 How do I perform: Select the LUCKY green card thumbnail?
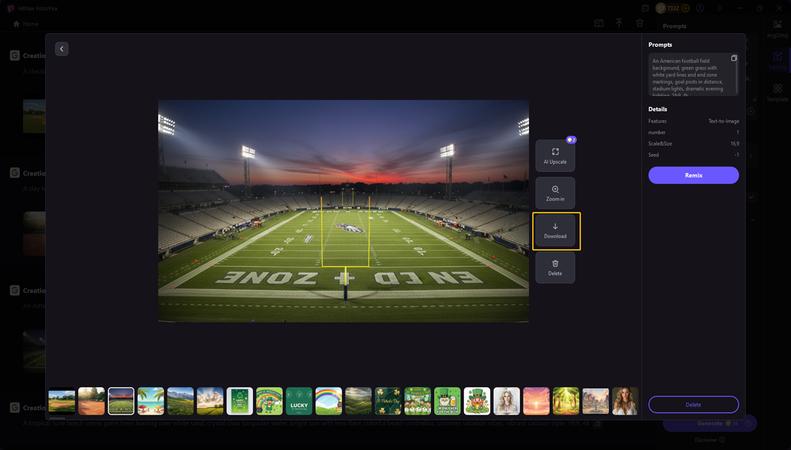pyautogui.click(x=299, y=400)
